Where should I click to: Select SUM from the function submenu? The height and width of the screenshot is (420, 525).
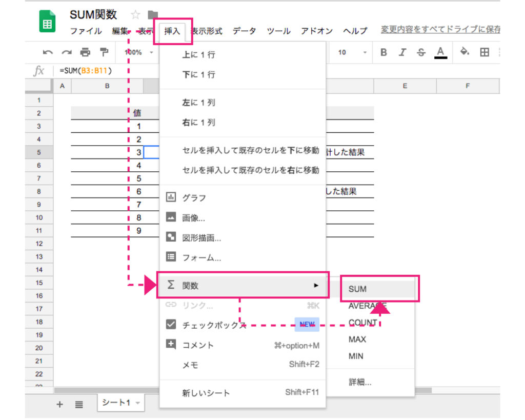click(357, 289)
